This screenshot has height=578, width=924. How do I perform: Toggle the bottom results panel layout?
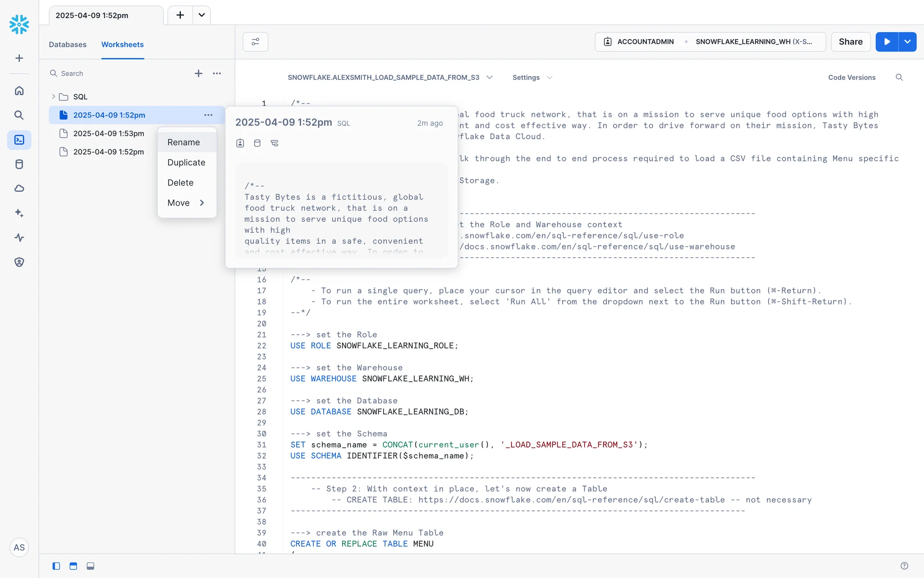(90, 566)
